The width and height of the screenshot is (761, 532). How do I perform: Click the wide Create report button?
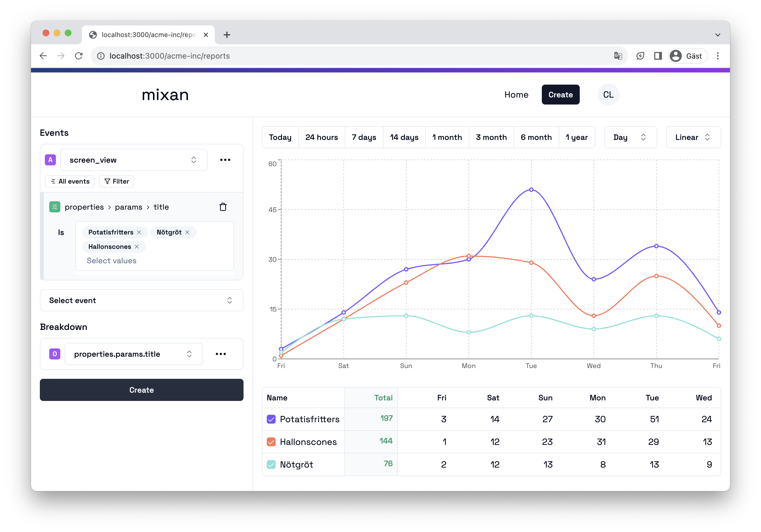coord(141,390)
